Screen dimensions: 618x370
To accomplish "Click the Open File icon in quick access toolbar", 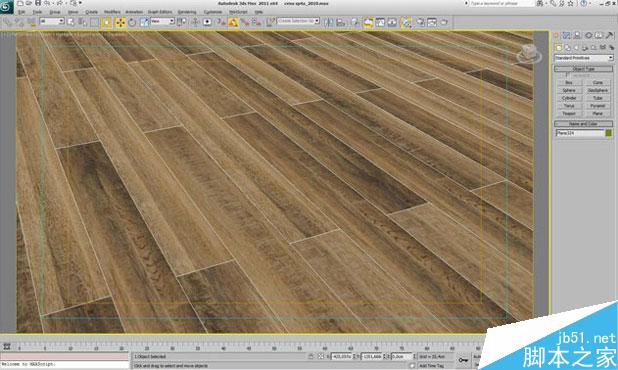I will pos(30,3).
